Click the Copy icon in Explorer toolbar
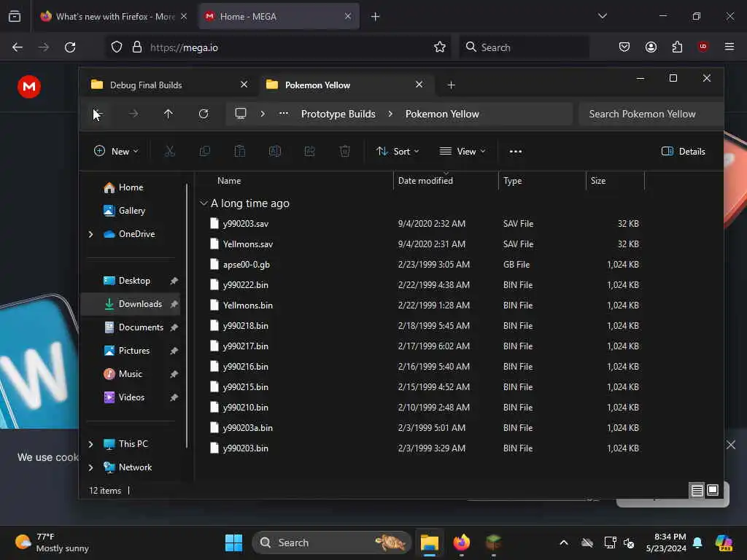 [x=205, y=152]
